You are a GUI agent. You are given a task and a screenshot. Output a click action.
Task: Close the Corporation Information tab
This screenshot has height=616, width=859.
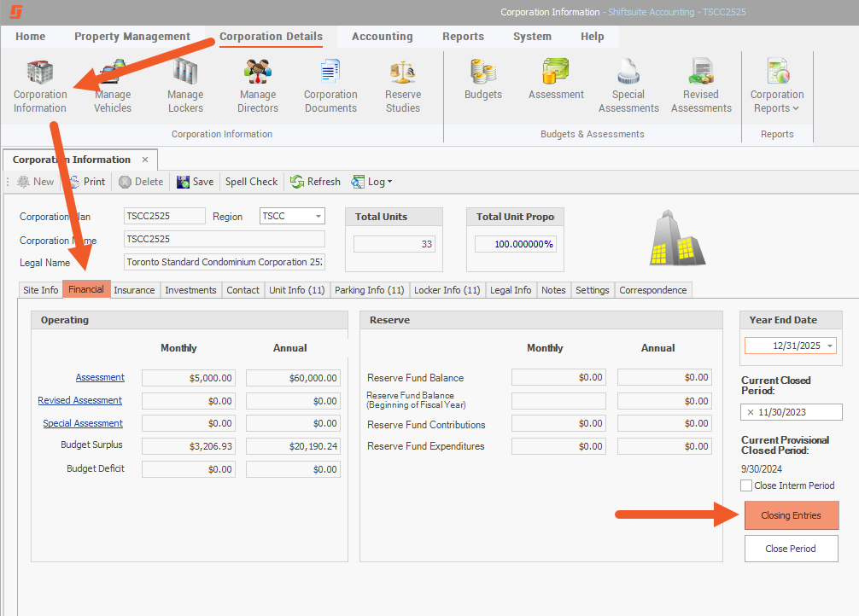pos(145,160)
